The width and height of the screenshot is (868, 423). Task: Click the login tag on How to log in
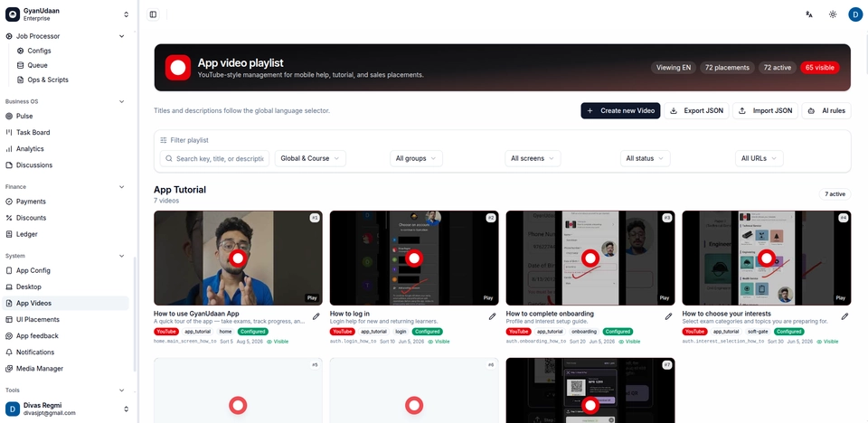coord(401,332)
